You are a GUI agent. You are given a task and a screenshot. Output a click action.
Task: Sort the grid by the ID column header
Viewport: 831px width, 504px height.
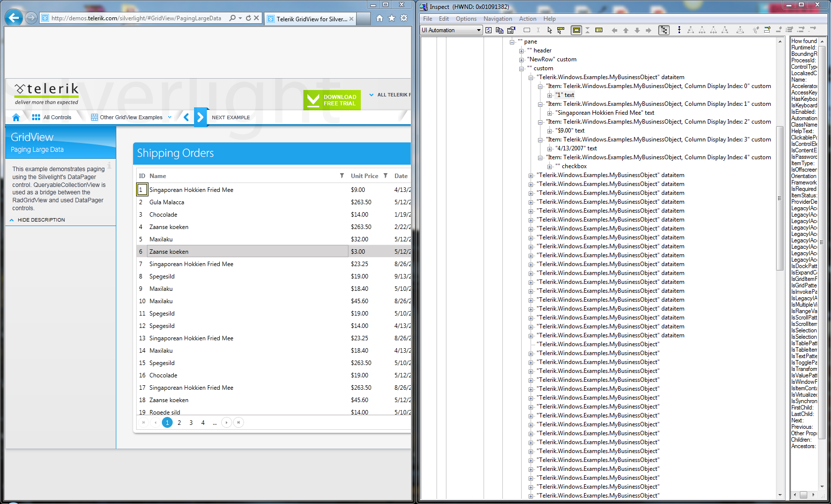pos(142,176)
